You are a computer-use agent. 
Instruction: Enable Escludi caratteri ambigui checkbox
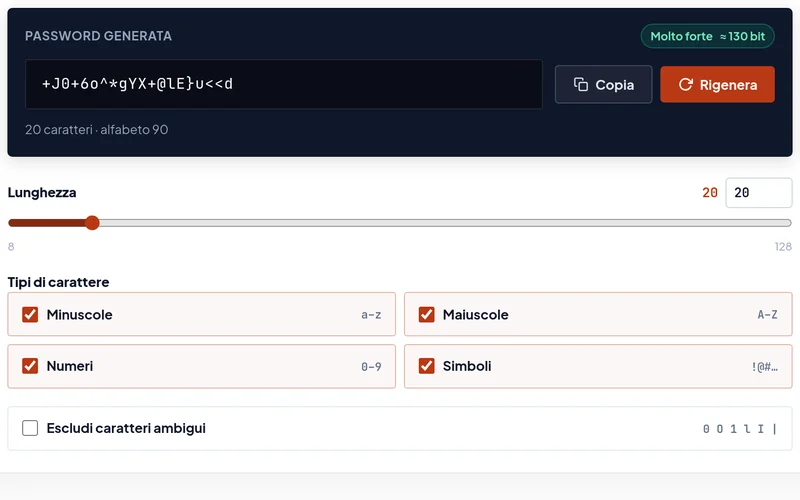pyautogui.click(x=30, y=428)
